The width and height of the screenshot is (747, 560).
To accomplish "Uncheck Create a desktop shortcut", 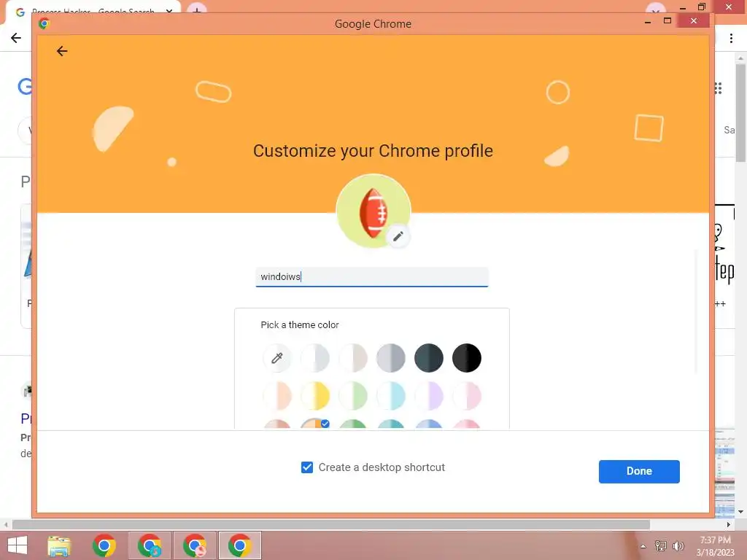I will coord(307,467).
